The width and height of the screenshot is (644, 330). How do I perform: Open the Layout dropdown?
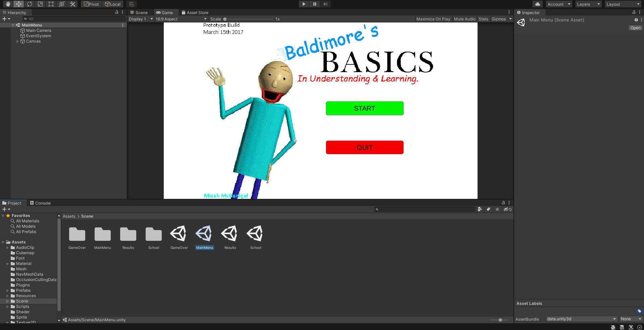[x=623, y=4]
